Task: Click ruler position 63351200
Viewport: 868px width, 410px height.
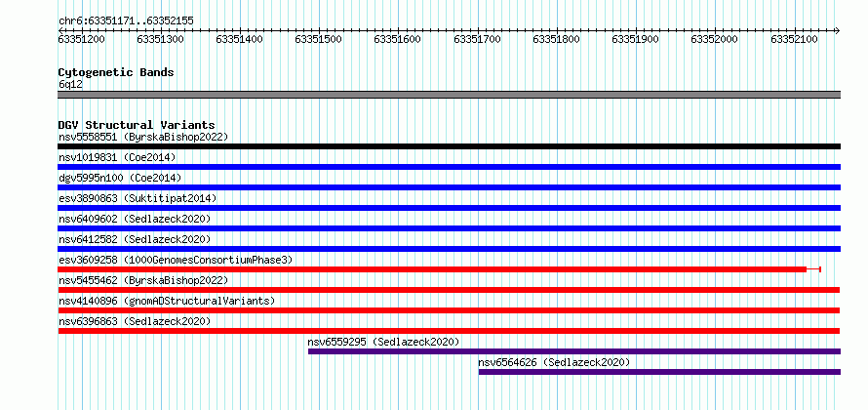Action: [x=83, y=39]
